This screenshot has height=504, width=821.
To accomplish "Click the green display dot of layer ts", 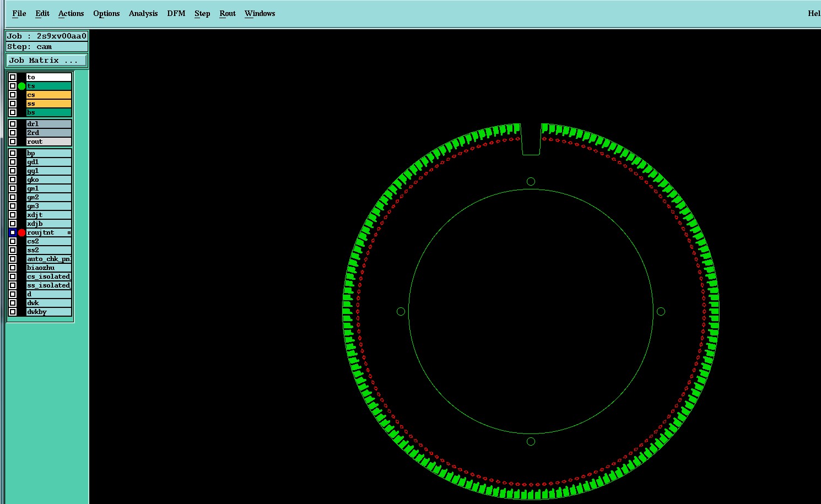I will 21,86.
